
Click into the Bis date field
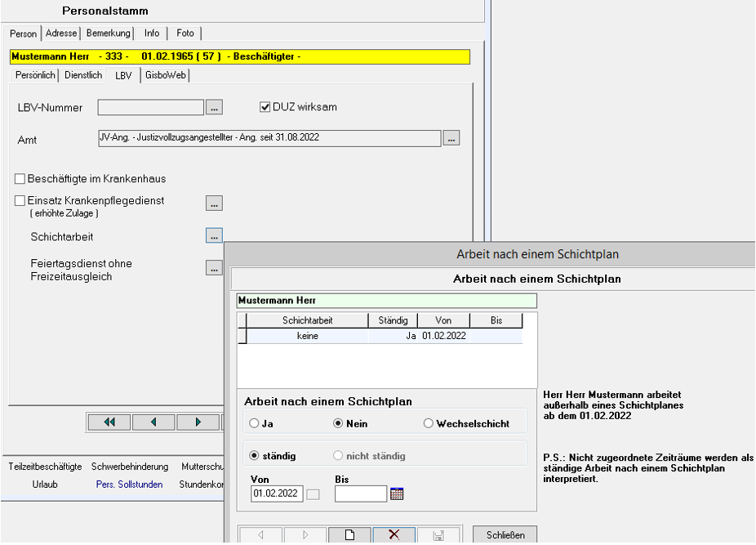tap(361, 494)
